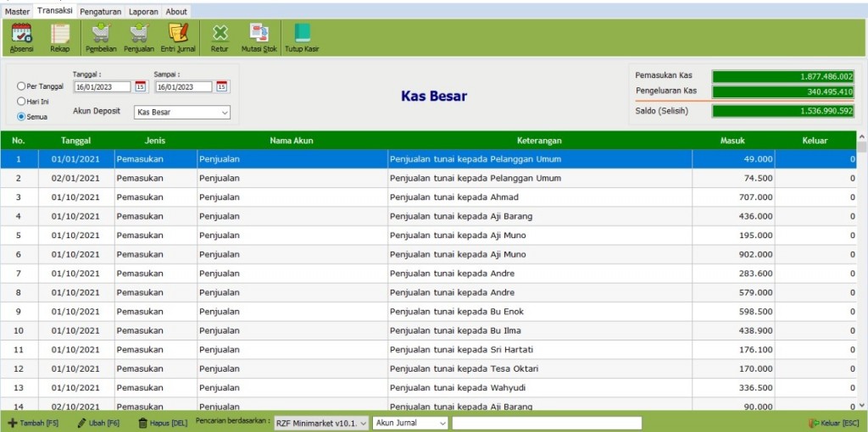
Task: Select row with amount 579.000
Action: point(428,292)
